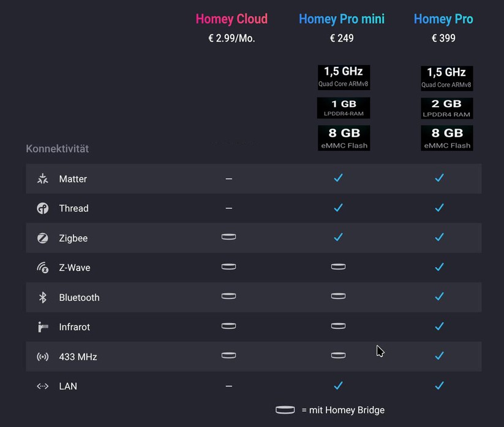Select the Zigbee icon
This screenshot has height=427, width=504.
[42, 238]
